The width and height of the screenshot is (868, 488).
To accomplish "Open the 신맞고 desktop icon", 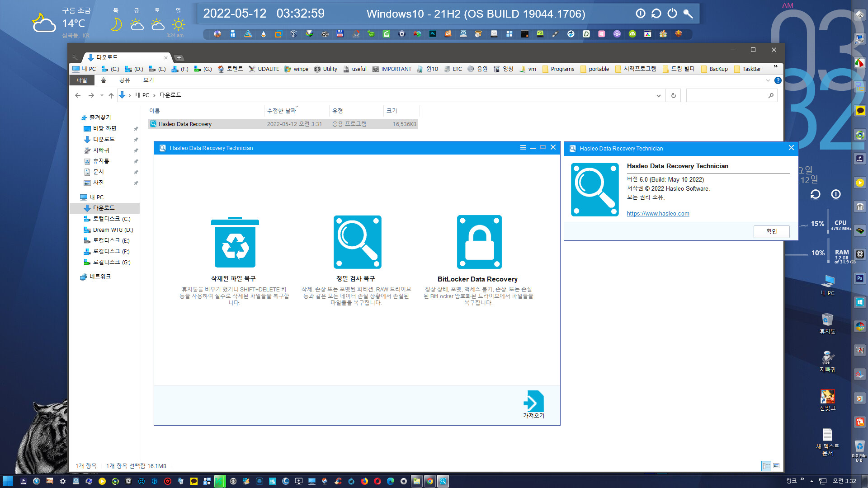I will [x=827, y=400].
